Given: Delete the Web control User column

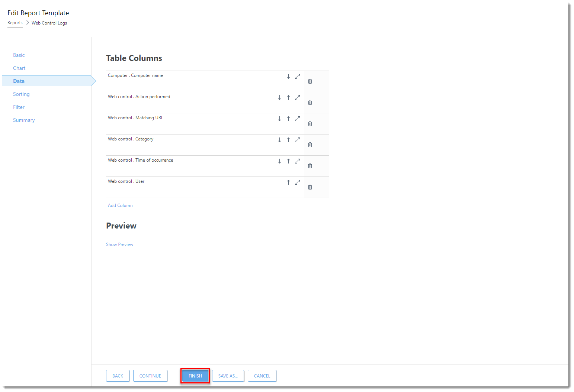Looking at the screenshot, I should pos(310,187).
